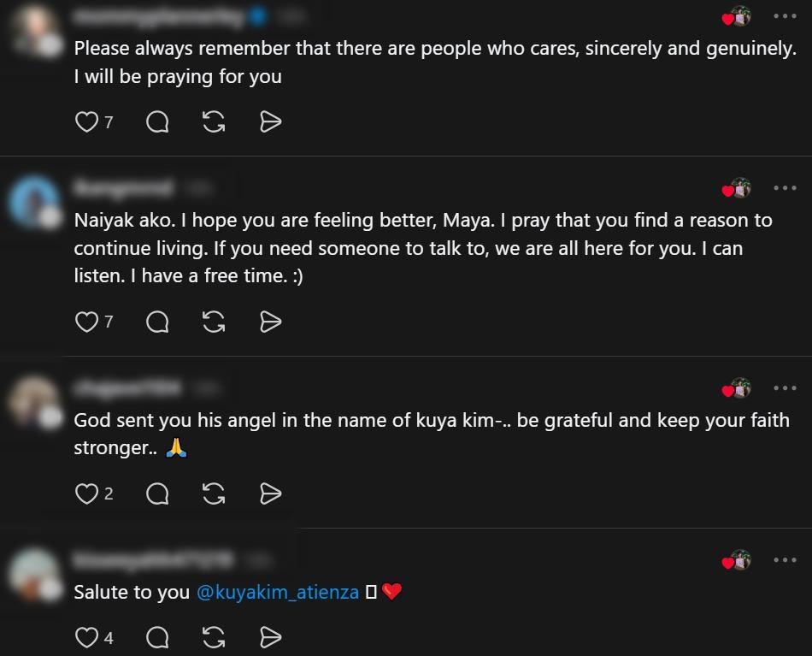
Task: Like the 'Naiyak ako' comment
Action: coord(86,322)
